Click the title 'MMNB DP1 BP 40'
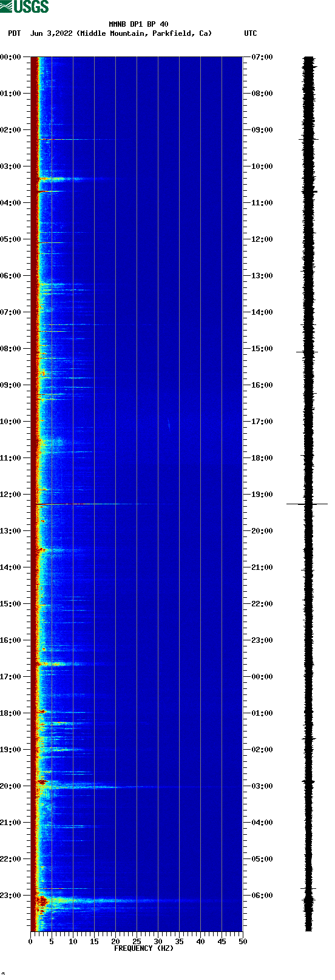Screen dimensions: 335x980 139,24
